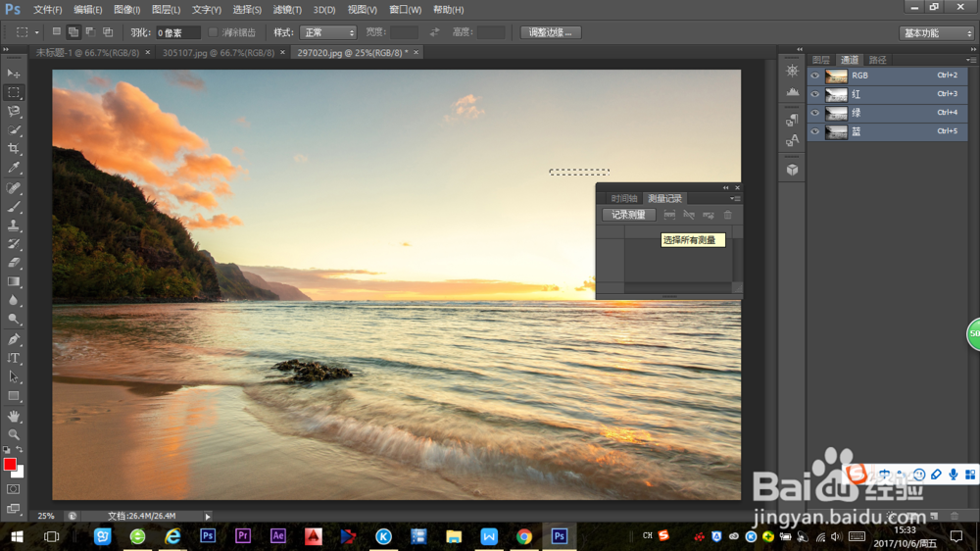Select the Path Selection tool
Viewport: 980px width, 551px height.
13,377
